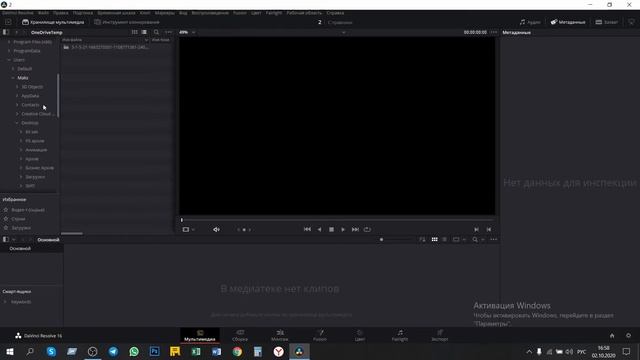The height and width of the screenshot is (360, 640).
Task: Switch to the Мультимедиа page tab
Action: point(200,336)
